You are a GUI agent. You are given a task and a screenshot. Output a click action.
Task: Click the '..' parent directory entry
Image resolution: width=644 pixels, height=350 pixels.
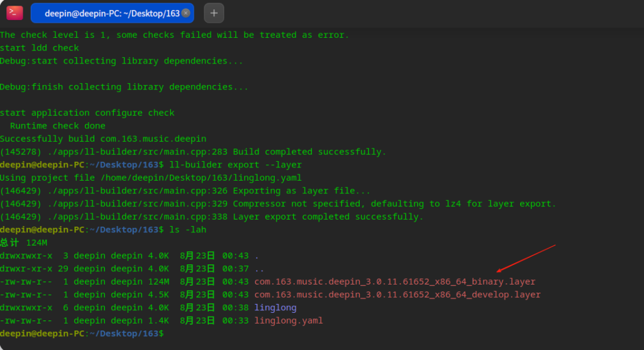259,269
